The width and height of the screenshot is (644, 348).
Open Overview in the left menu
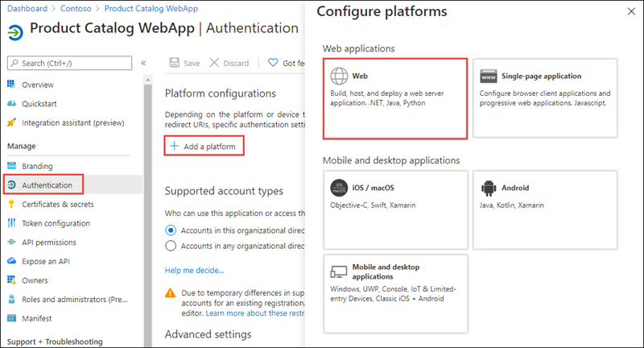[38, 85]
